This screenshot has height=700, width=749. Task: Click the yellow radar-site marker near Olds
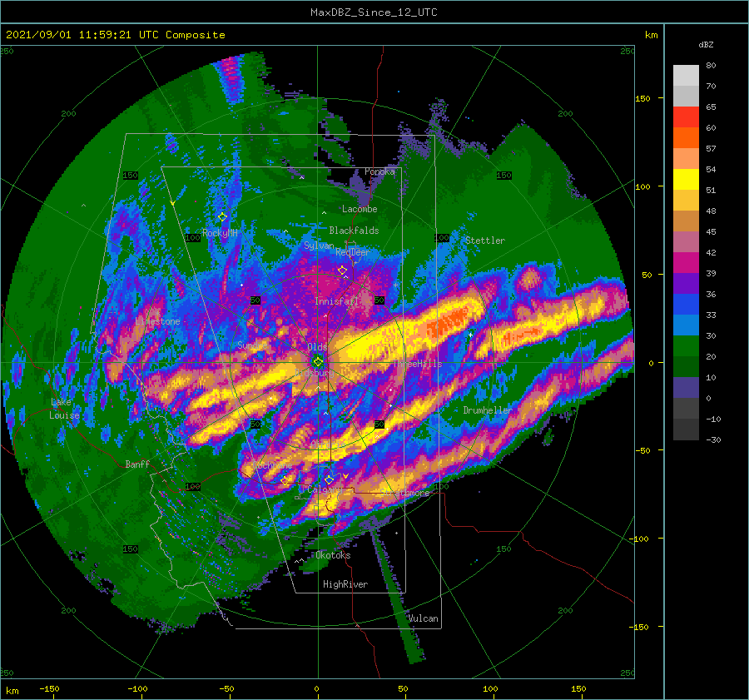click(318, 362)
